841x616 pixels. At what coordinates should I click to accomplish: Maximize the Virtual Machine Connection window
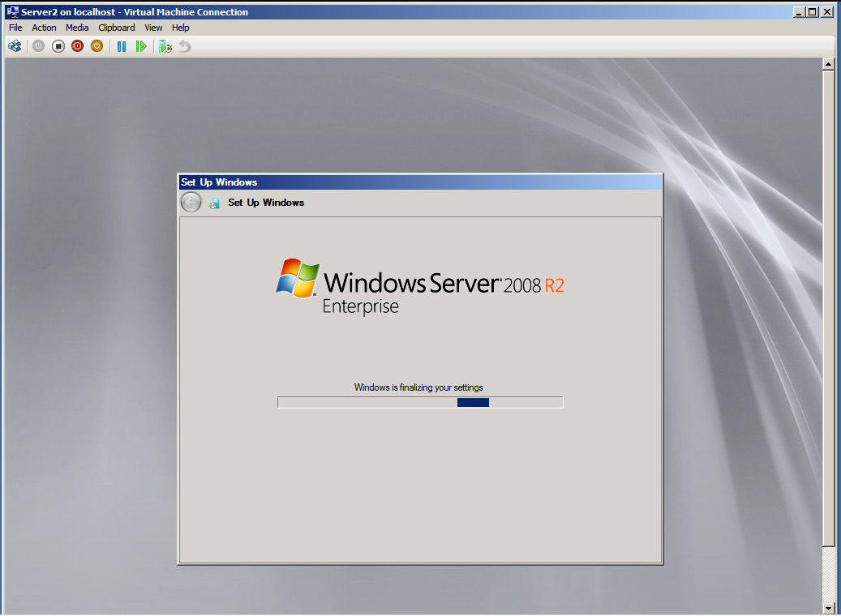(813, 12)
